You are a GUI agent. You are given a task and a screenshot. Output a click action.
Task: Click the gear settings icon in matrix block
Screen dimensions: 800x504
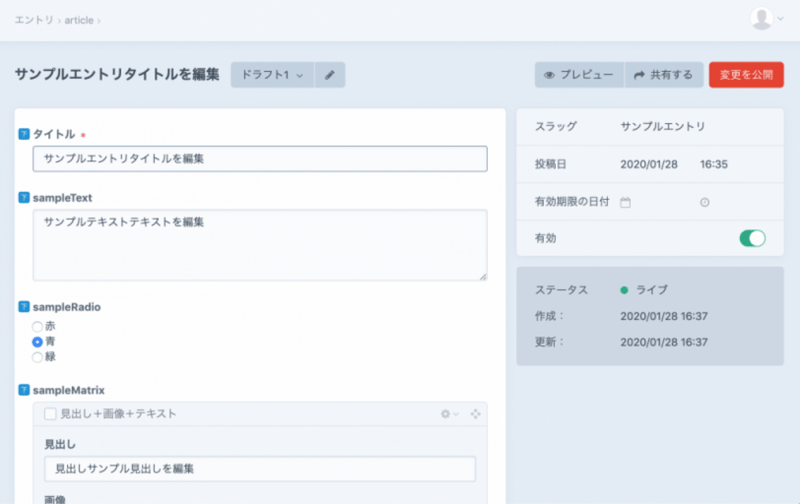[449, 414]
